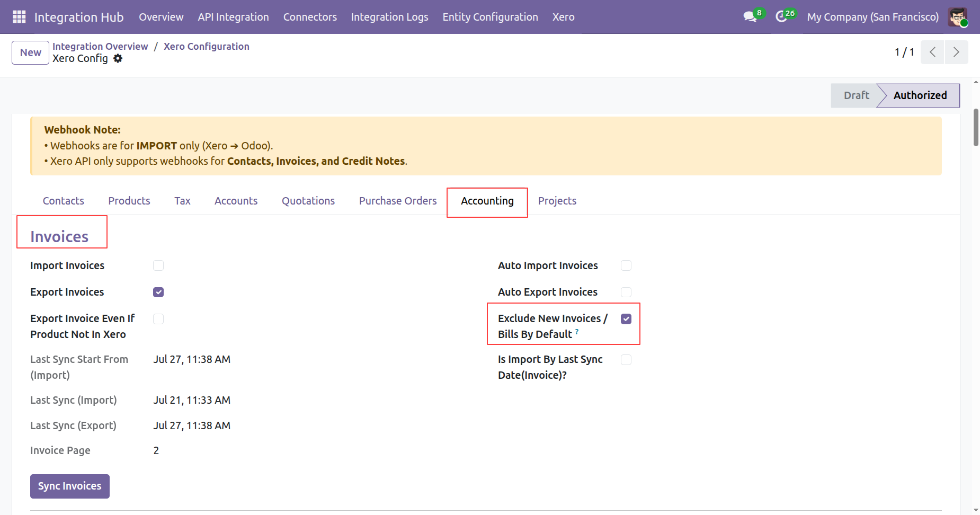This screenshot has width=980, height=515.
Task: Open the apps grid menu icon
Action: tap(19, 17)
